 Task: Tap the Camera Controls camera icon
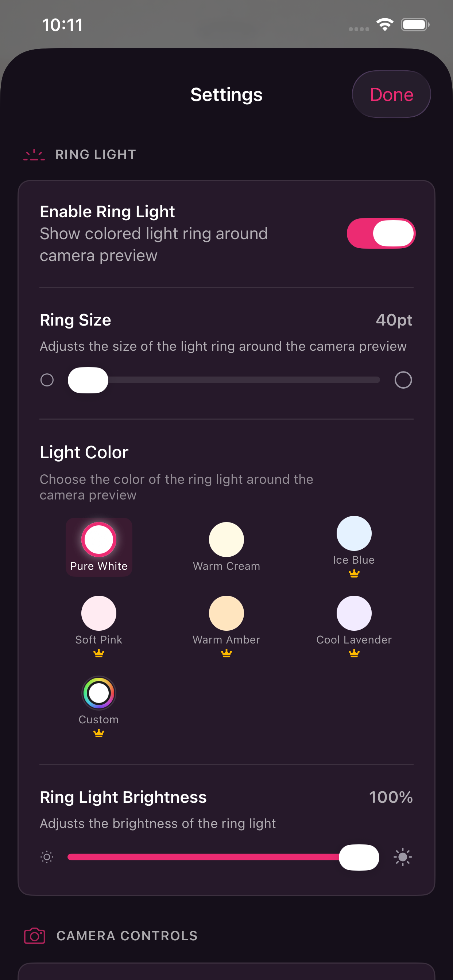[35, 936]
